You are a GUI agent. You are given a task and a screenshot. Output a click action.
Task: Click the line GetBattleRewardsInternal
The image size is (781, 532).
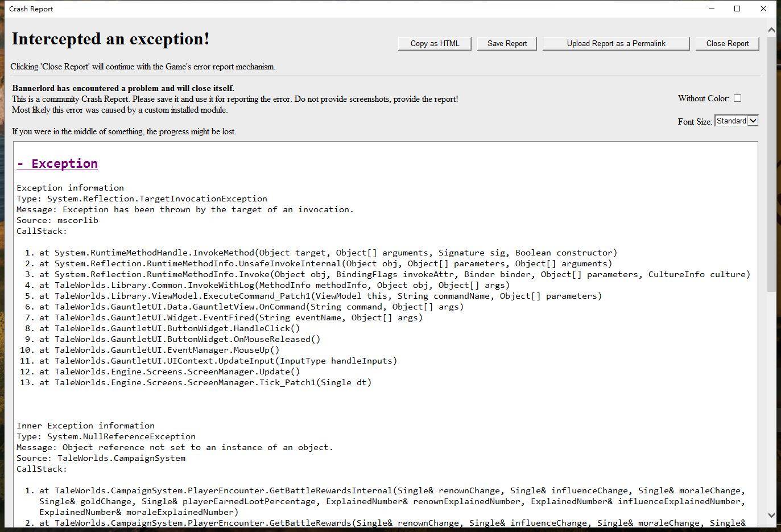[392, 501]
